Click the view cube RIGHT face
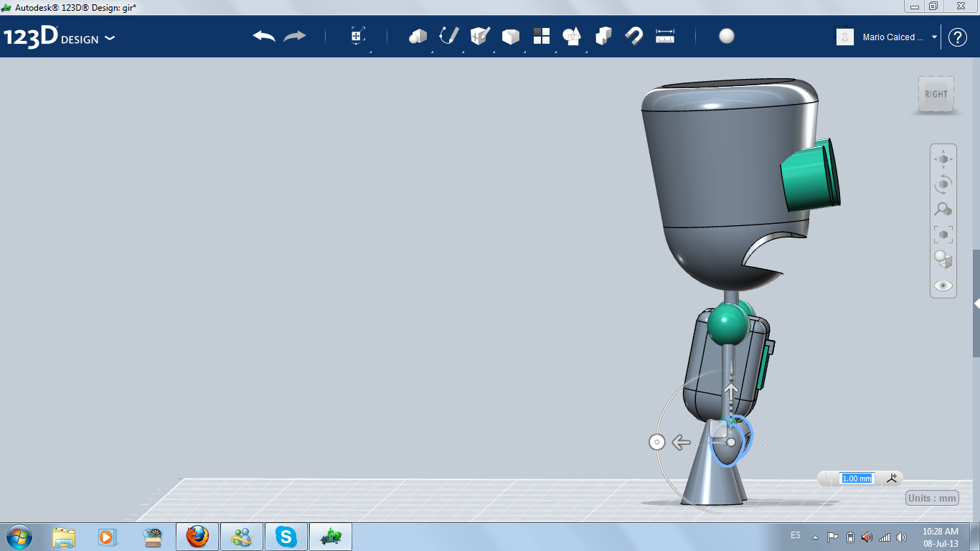 pos(936,94)
